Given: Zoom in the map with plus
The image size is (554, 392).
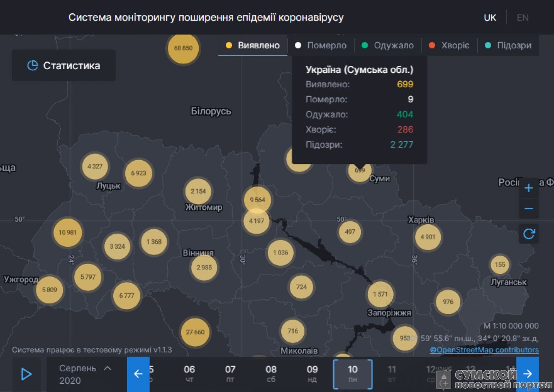Looking at the screenshot, I should tap(529, 188).
